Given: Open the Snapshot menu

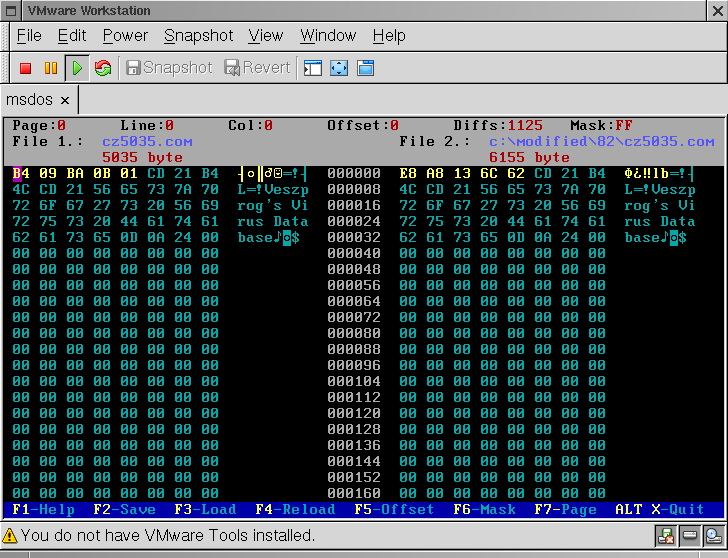Looking at the screenshot, I should tap(198, 36).
